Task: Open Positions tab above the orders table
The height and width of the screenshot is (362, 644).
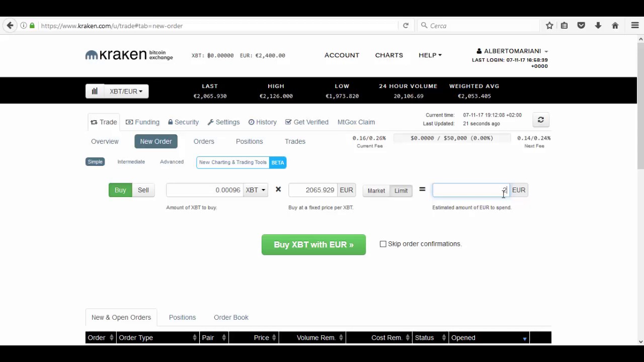Action: click(182, 317)
